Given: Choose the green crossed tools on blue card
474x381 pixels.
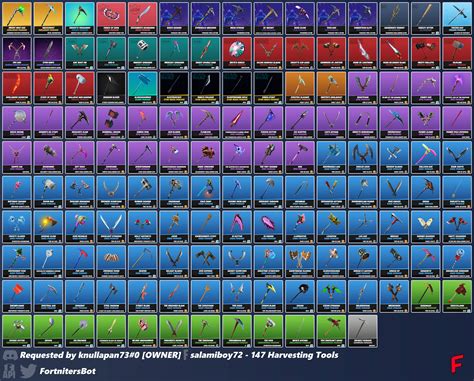Looking at the screenshot, I should tap(331, 296).
